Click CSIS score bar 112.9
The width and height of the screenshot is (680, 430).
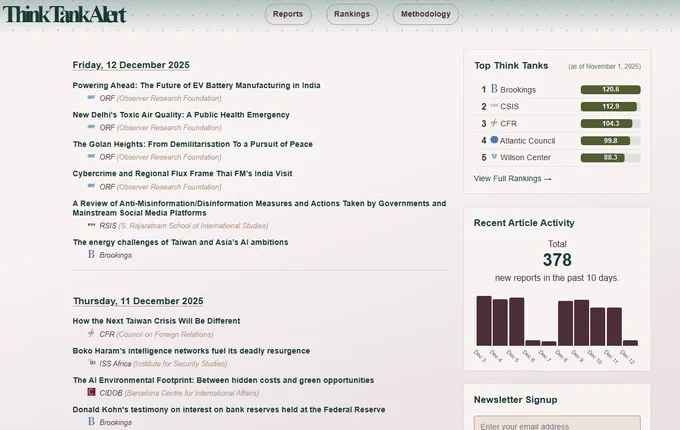pos(611,107)
